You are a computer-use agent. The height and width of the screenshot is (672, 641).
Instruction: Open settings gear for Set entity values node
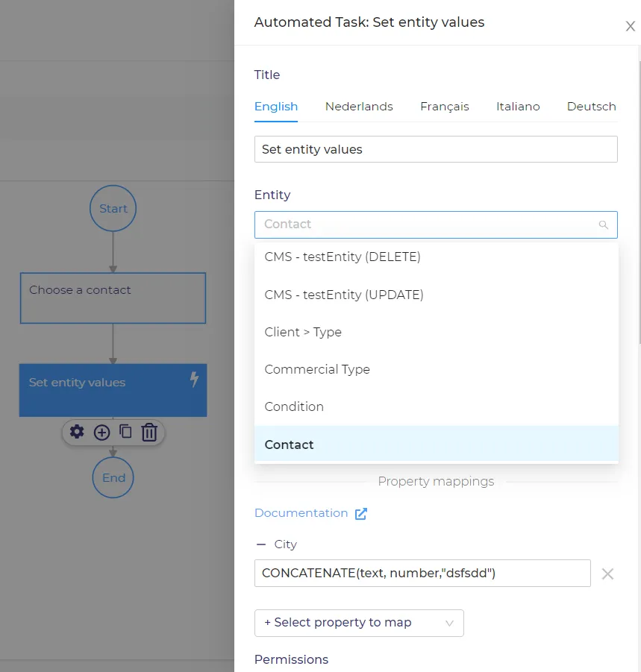click(x=77, y=432)
